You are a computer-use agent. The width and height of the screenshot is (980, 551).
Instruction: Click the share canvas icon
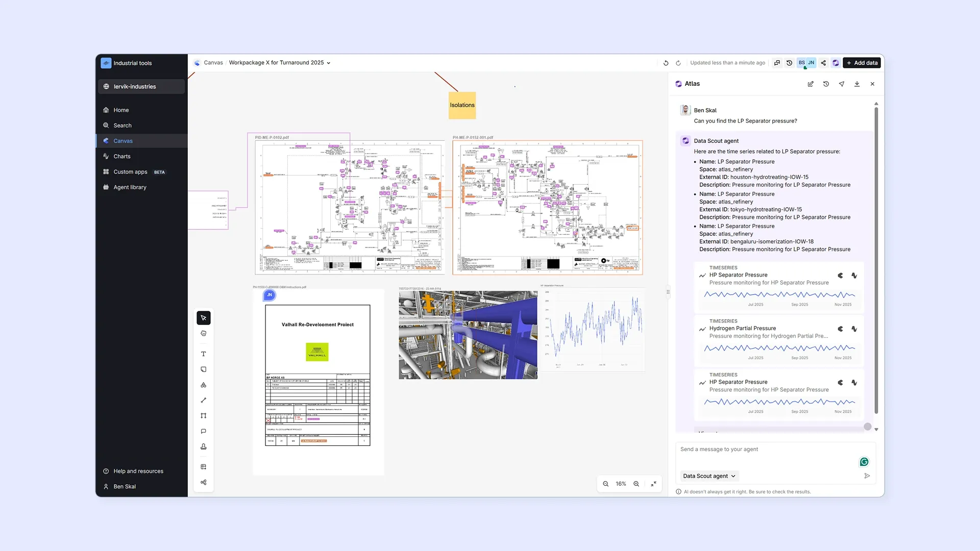(x=823, y=63)
